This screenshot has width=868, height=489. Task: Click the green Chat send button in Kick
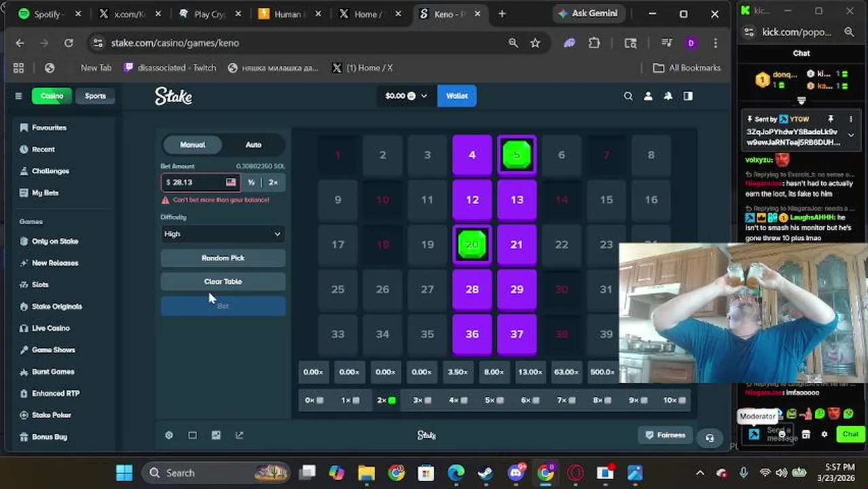point(850,434)
